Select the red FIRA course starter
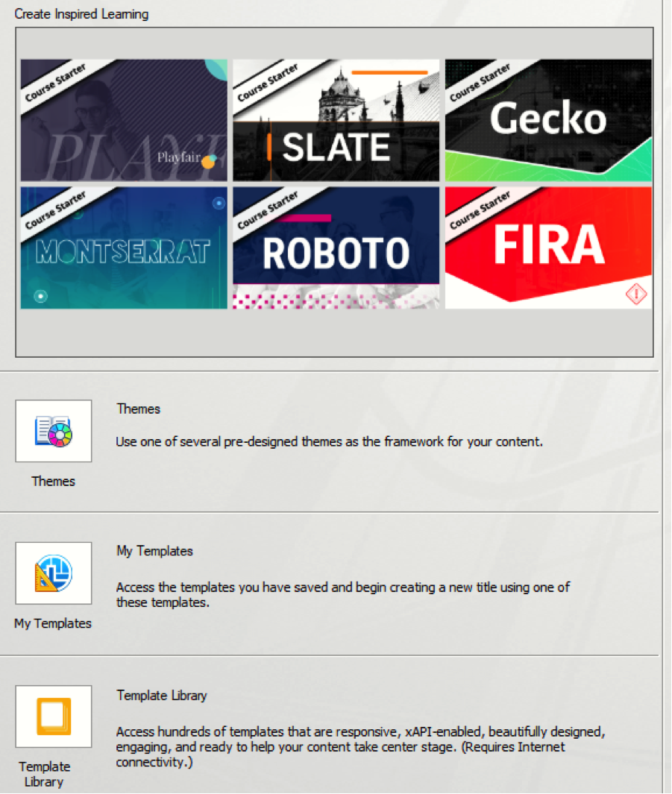 548,248
